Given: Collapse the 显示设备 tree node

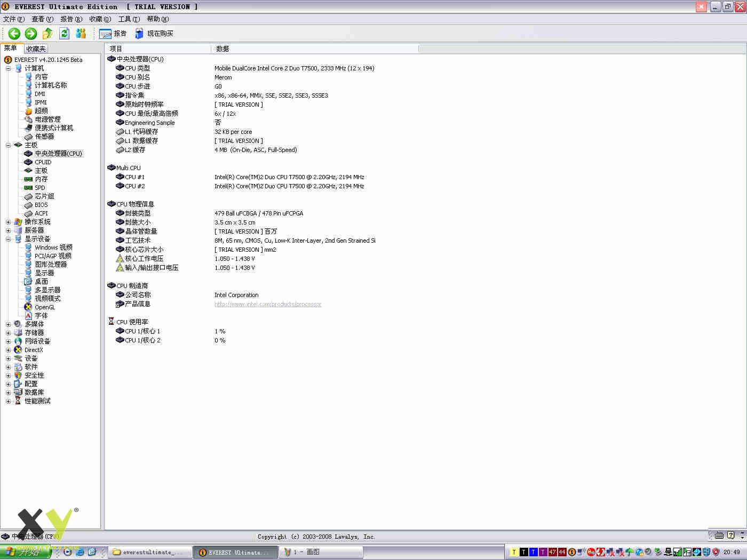Looking at the screenshot, I should tap(8, 239).
